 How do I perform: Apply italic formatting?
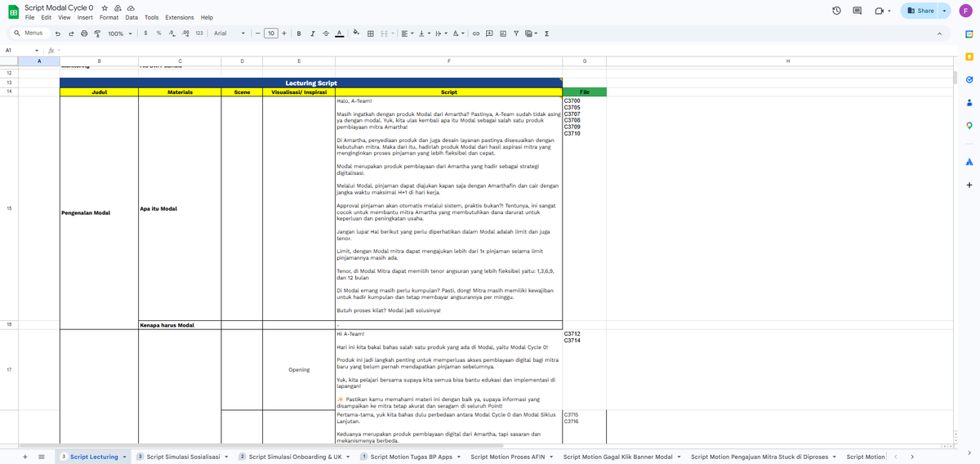[313, 33]
